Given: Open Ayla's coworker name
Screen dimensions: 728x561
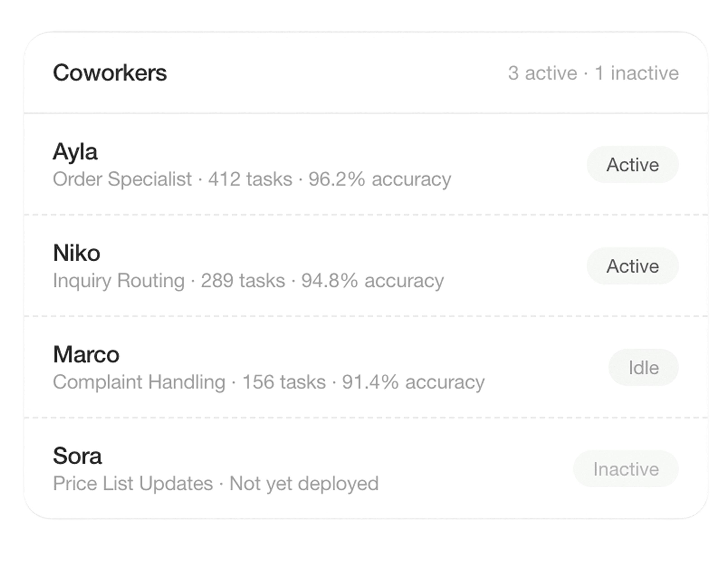Looking at the screenshot, I should point(75,152).
